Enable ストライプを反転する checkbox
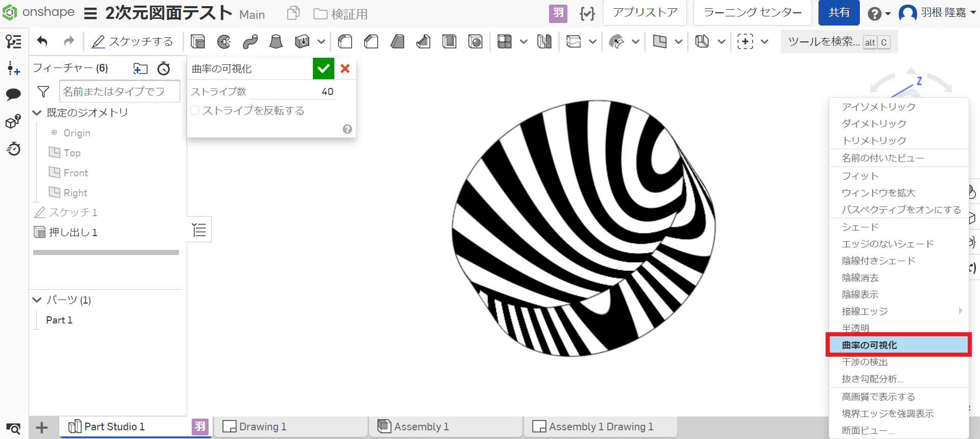980x439 pixels. (195, 110)
